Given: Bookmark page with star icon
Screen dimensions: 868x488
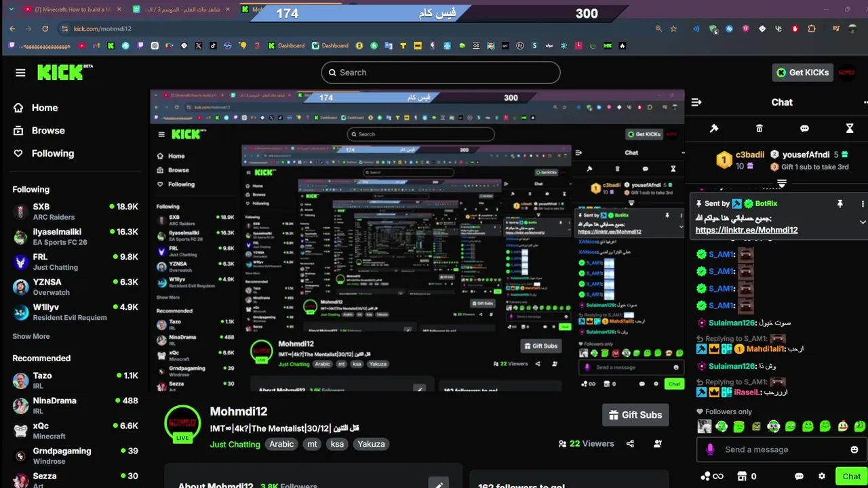Looking at the screenshot, I should pos(673,28).
